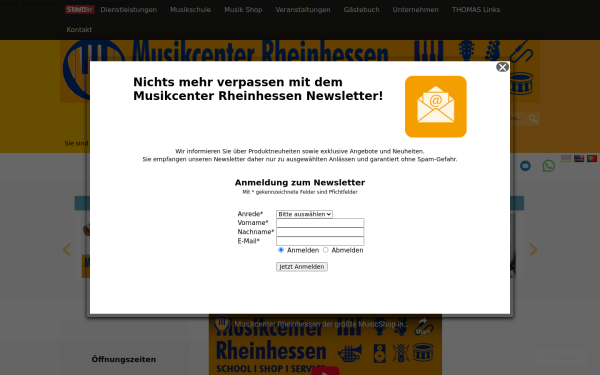Click the blue email contact icon
This screenshot has width=600, height=375.
[x=525, y=166]
